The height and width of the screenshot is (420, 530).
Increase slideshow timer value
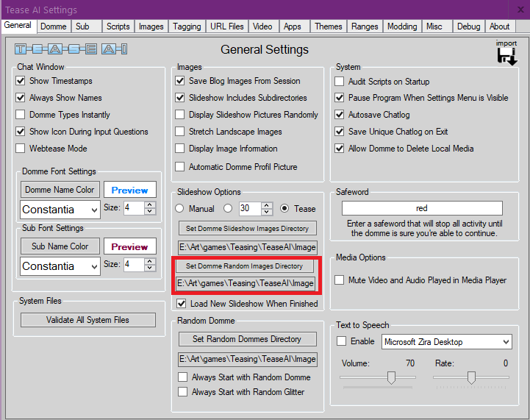click(x=267, y=205)
